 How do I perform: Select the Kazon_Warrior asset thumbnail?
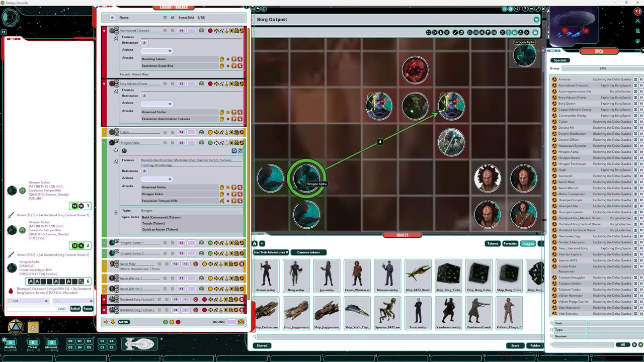tap(357, 276)
